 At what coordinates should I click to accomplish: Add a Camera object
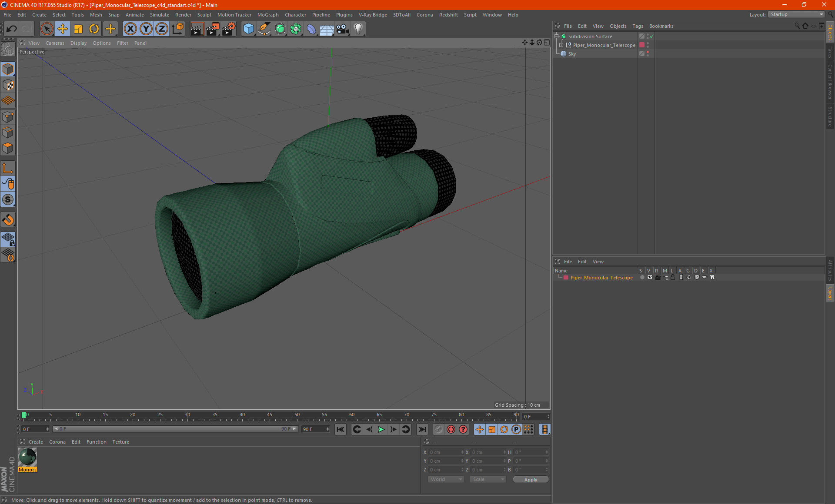click(343, 29)
